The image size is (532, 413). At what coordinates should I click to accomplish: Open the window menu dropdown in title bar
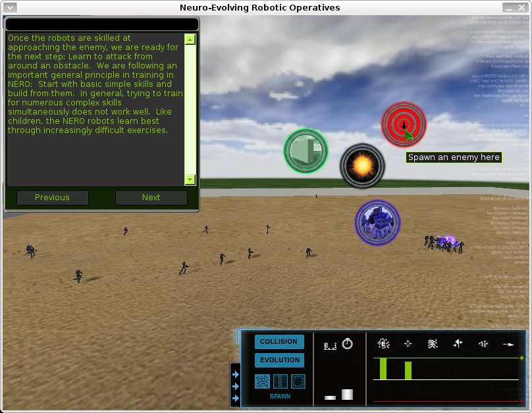10,7
